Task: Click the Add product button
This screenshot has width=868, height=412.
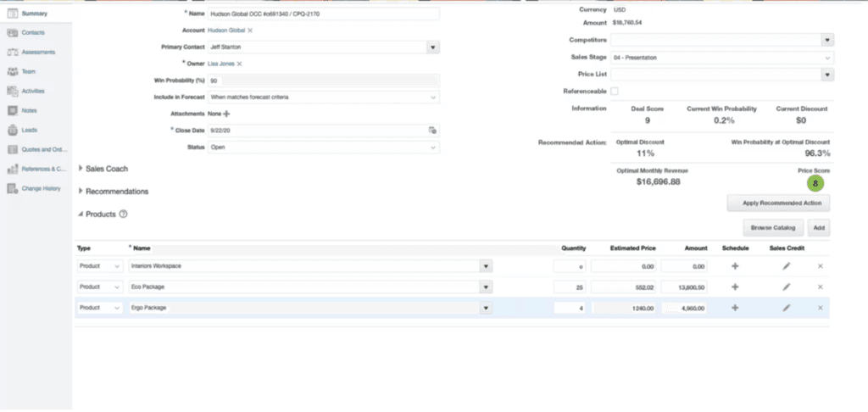Action: pyautogui.click(x=819, y=227)
